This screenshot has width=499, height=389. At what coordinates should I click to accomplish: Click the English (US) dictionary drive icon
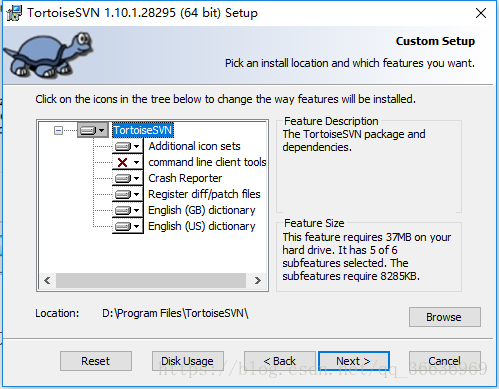tap(127, 226)
